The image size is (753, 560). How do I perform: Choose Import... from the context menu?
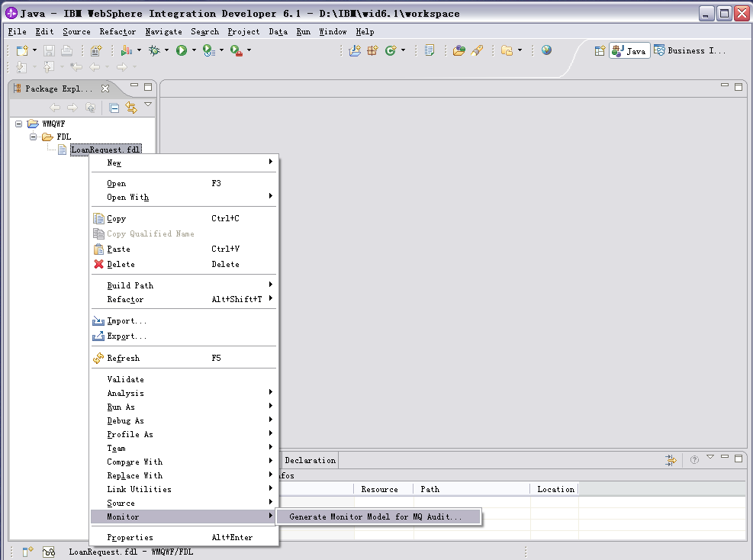tap(183, 321)
